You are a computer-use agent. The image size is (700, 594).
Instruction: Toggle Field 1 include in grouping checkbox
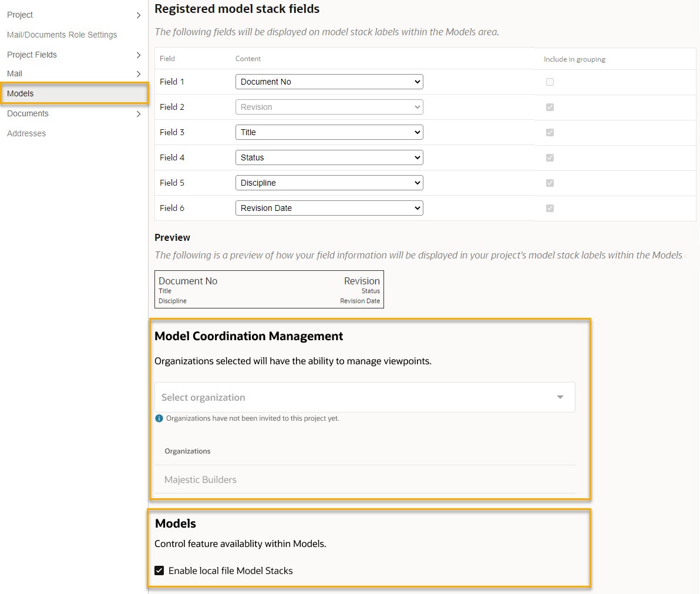[x=550, y=82]
